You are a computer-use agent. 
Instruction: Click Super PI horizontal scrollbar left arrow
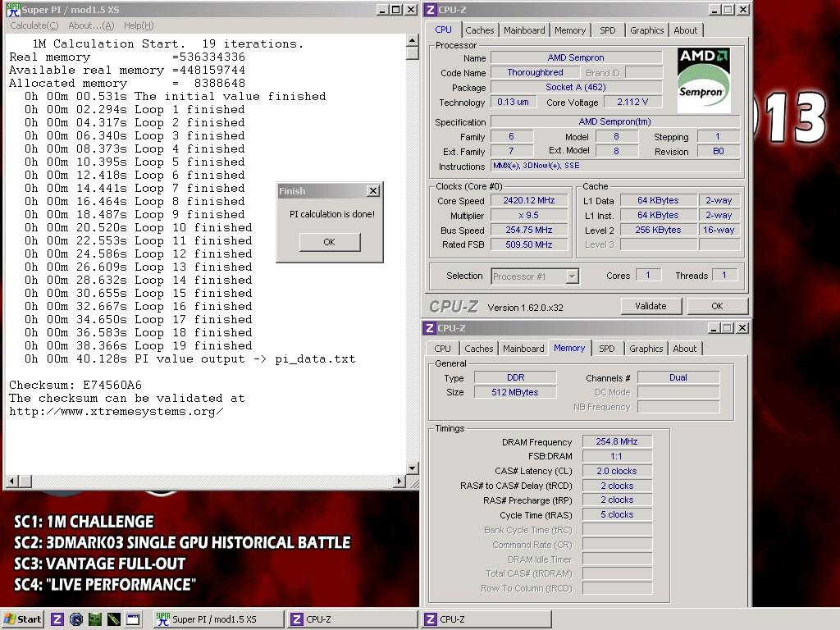11,481
